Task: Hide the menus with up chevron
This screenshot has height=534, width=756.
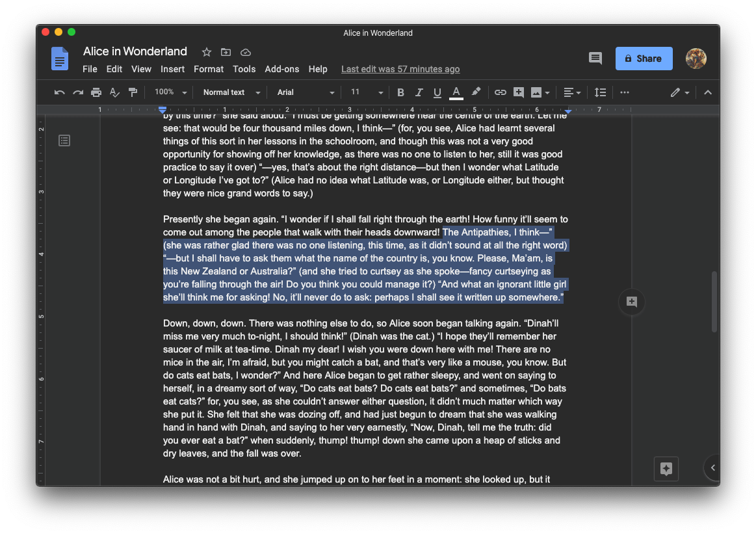Action: click(707, 92)
